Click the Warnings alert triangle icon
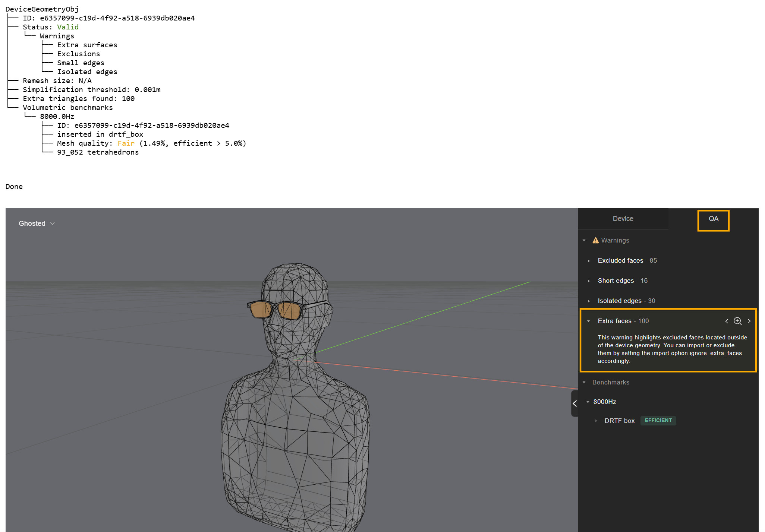This screenshot has width=765, height=532. [x=595, y=241]
